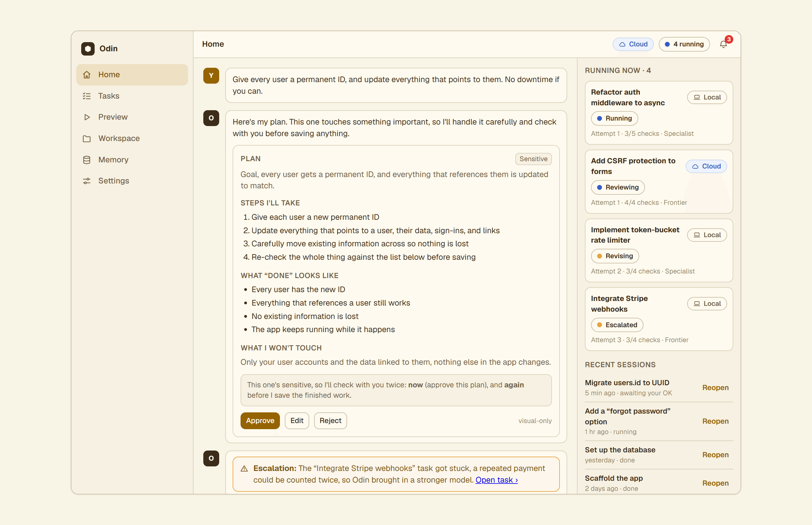Click the Sensitive tag on the plan
Image resolution: width=812 pixels, height=525 pixels.
[533, 159]
